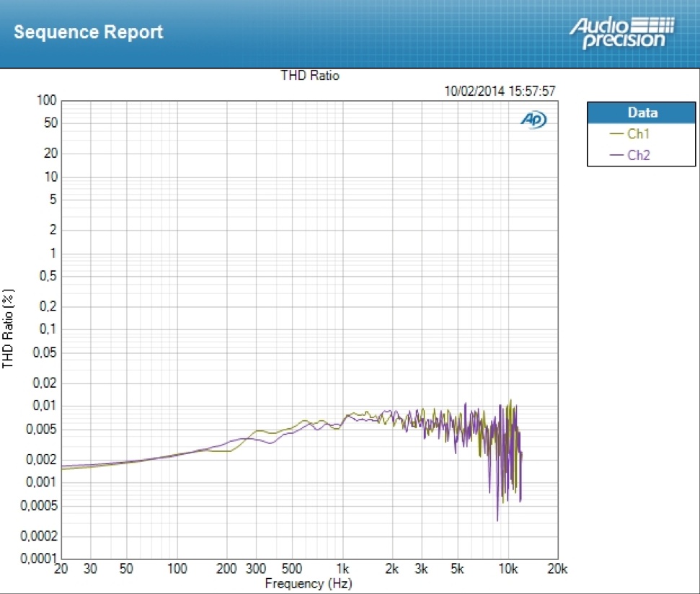Click the 10/02/2014 15:57:57 timestamp
The height and width of the screenshot is (594, 700).
[x=500, y=91]
